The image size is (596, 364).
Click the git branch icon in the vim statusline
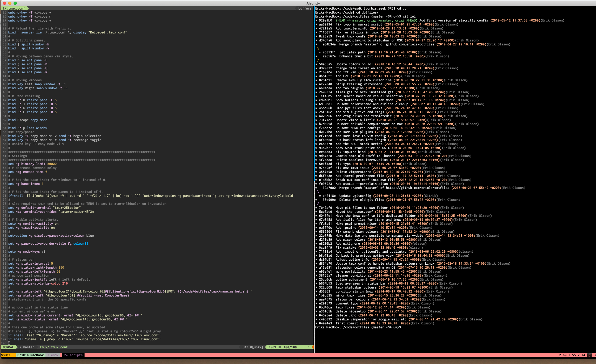20,347
